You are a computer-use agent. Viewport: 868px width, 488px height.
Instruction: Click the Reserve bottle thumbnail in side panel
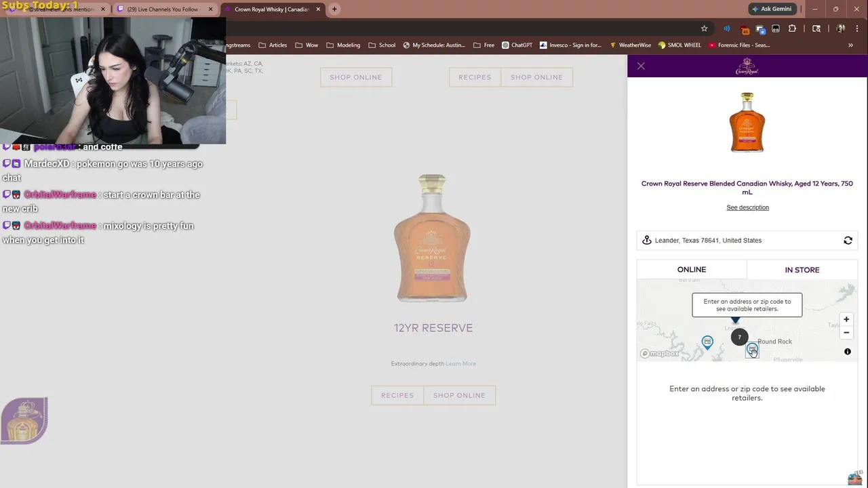[747, 123]
